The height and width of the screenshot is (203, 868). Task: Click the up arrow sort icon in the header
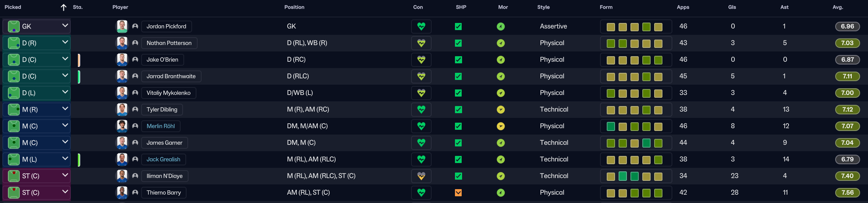(64, 7)
